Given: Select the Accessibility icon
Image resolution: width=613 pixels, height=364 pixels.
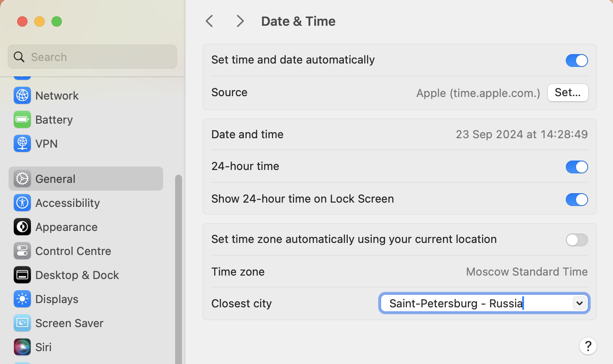Looking at the screenshot, I should point(22,203).
